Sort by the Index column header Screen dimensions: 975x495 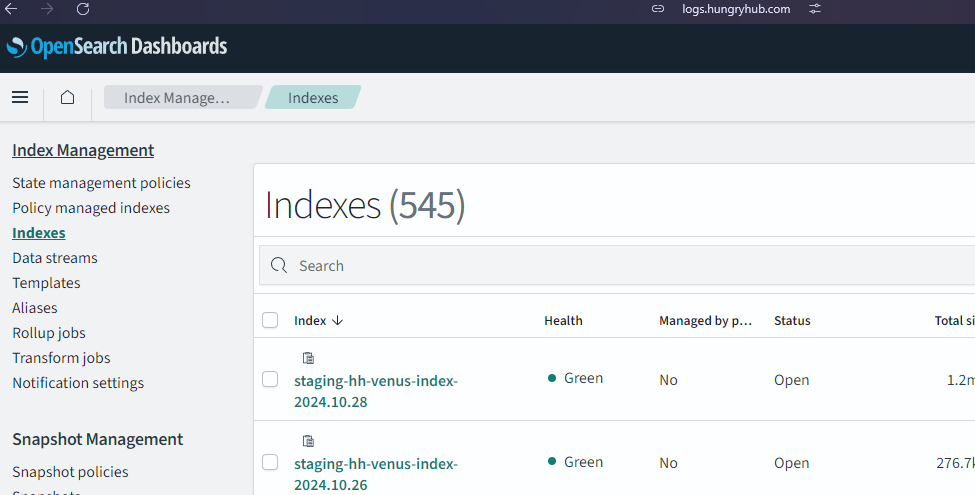click(318, 321)
